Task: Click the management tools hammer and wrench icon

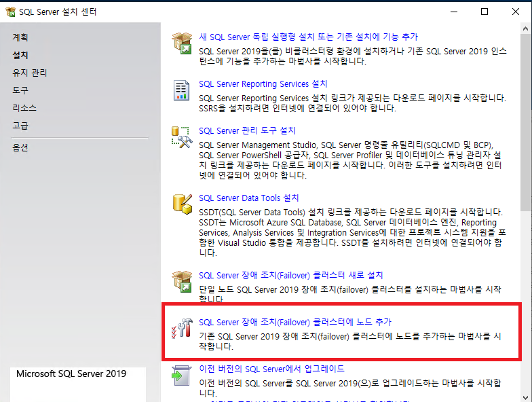Action: [x=182, y=137]
